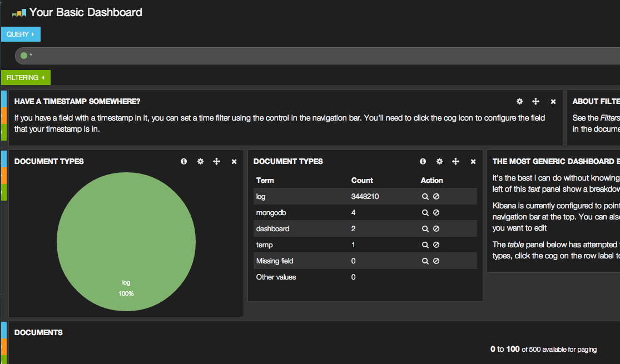
Task: Click the 'mongodb' term cell
Action: coord(271,213)
